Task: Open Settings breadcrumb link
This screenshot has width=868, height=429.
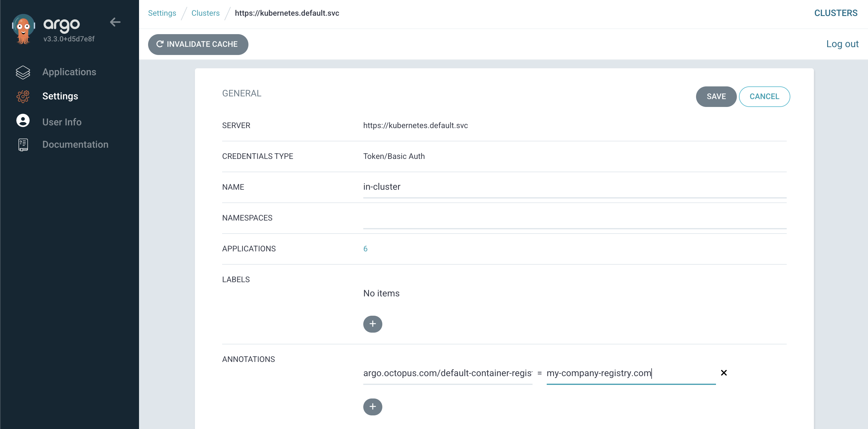Action: (x=162, y=13)
